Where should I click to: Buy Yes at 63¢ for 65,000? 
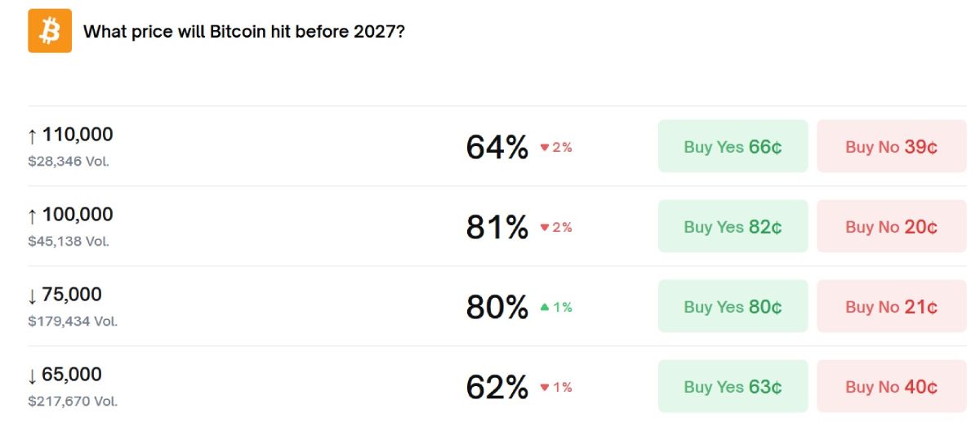[733, 387]
